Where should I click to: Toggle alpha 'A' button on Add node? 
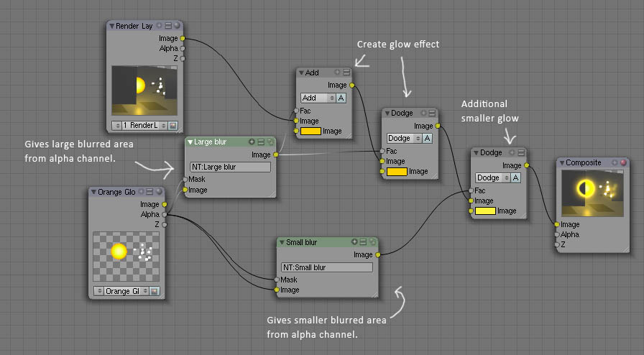(x=341, y=98)
